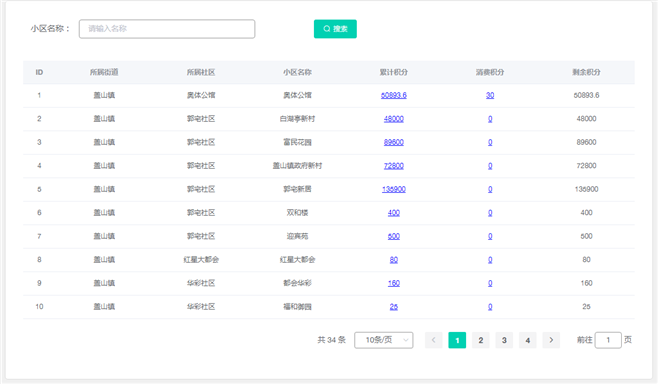The image size is (658, 384).
Task: Select community name cell 富民花园
Action: pos(297,142)
